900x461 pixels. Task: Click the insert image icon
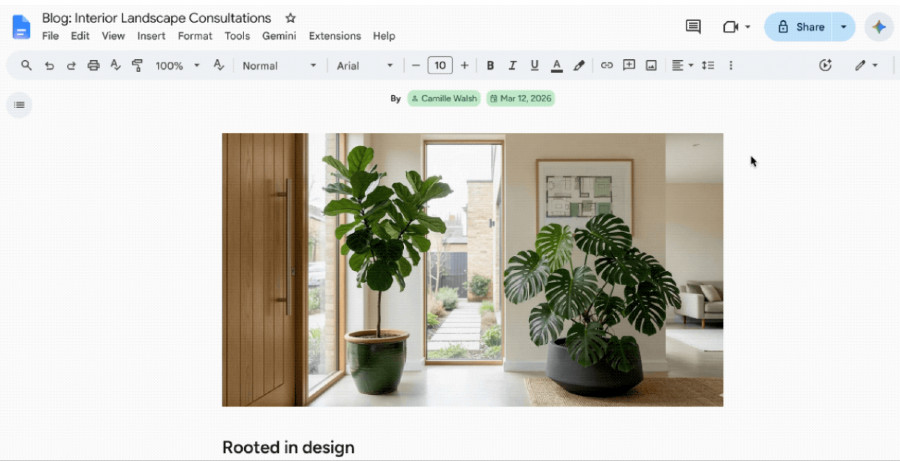click(x=651, y=65)
